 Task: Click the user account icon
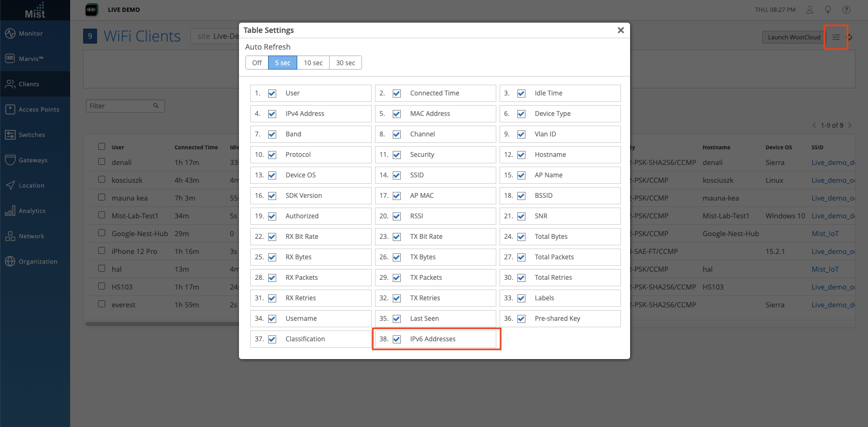tap(810, 10)
